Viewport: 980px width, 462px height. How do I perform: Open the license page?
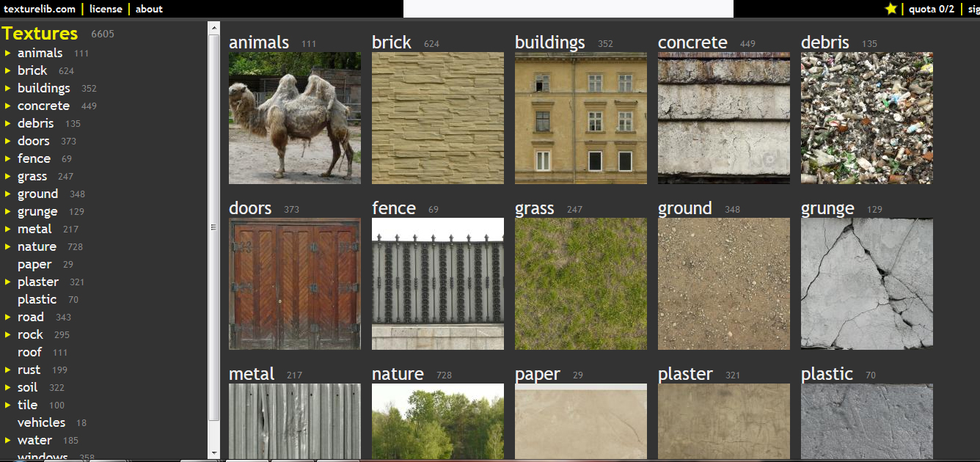(106, 9)
